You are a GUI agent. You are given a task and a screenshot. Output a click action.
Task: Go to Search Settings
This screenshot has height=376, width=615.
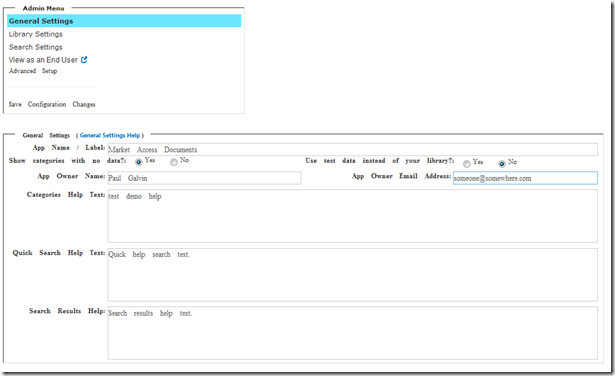(36, 47)
